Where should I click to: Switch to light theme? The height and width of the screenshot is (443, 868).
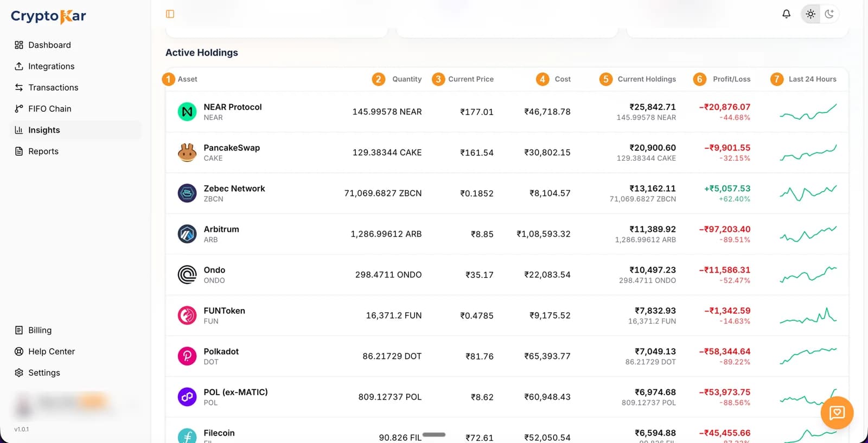tap(810, 14)
